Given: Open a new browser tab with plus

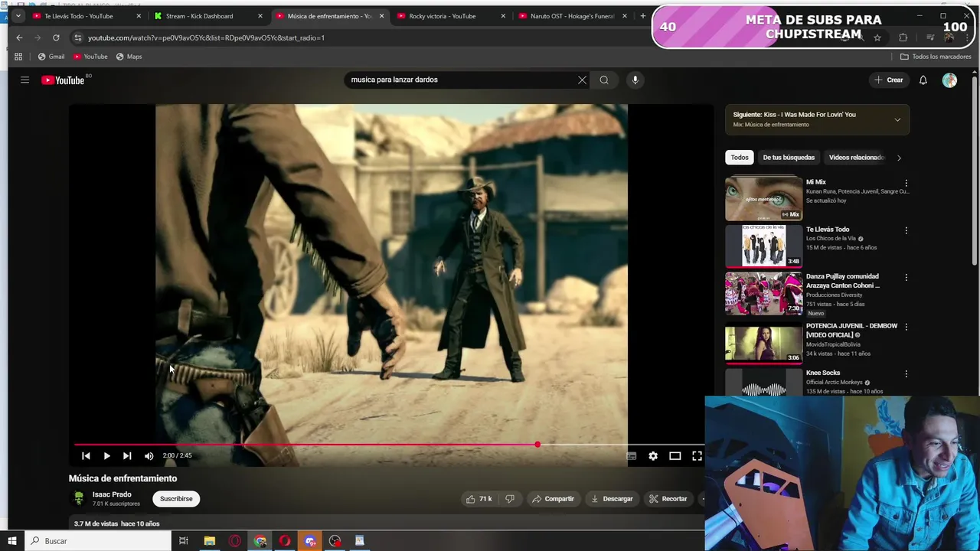Looking at the screenshot, I should coord(642,16).
